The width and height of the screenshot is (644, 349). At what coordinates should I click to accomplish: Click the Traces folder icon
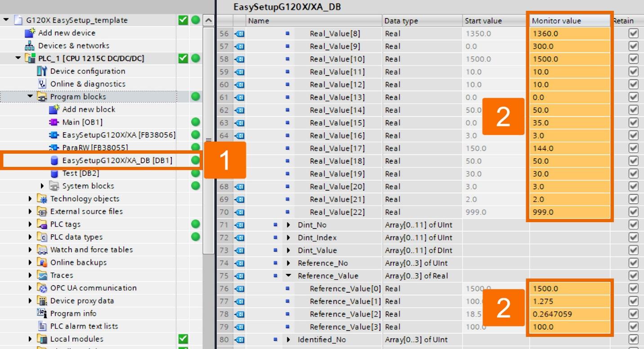pyautogui.click(x=42, y=275)
